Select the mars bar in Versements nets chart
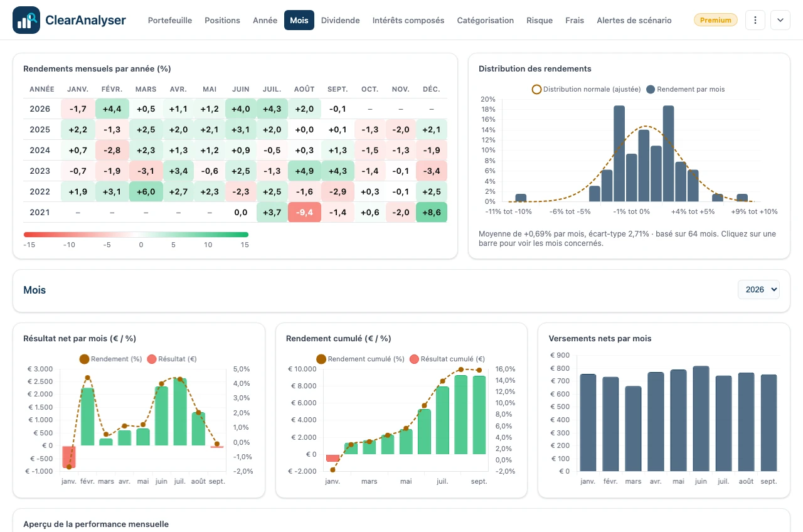Image resolution: width=803 pixels, height=532 pixels. (633, 428)
